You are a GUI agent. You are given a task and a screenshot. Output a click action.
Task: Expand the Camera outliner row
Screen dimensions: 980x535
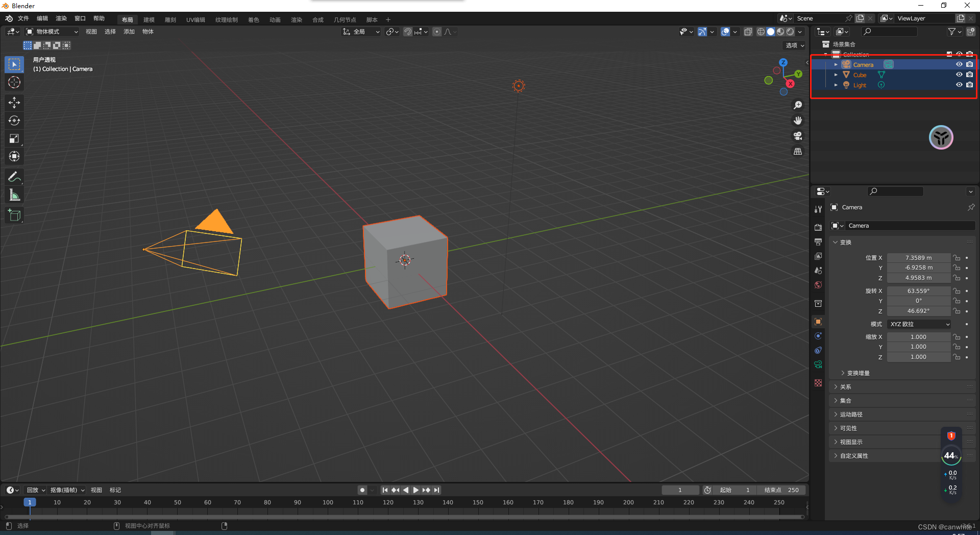(x=836, y=65)
